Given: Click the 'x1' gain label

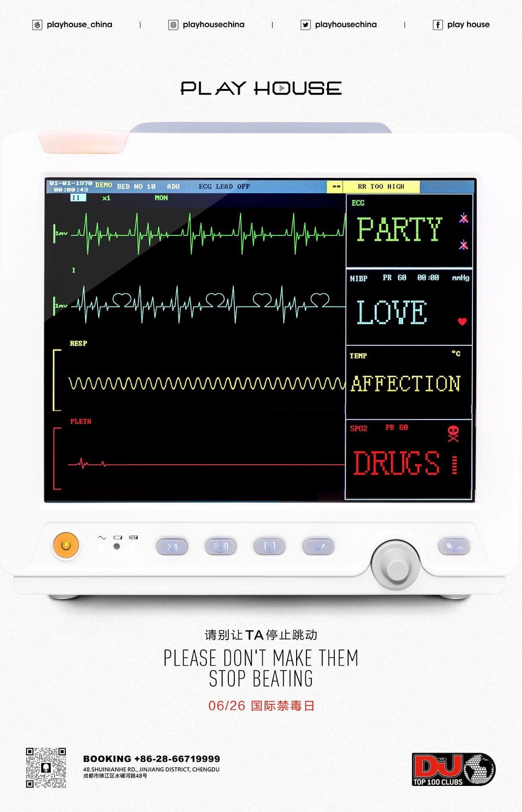Looking at the screenshot, I should [106, 198].
